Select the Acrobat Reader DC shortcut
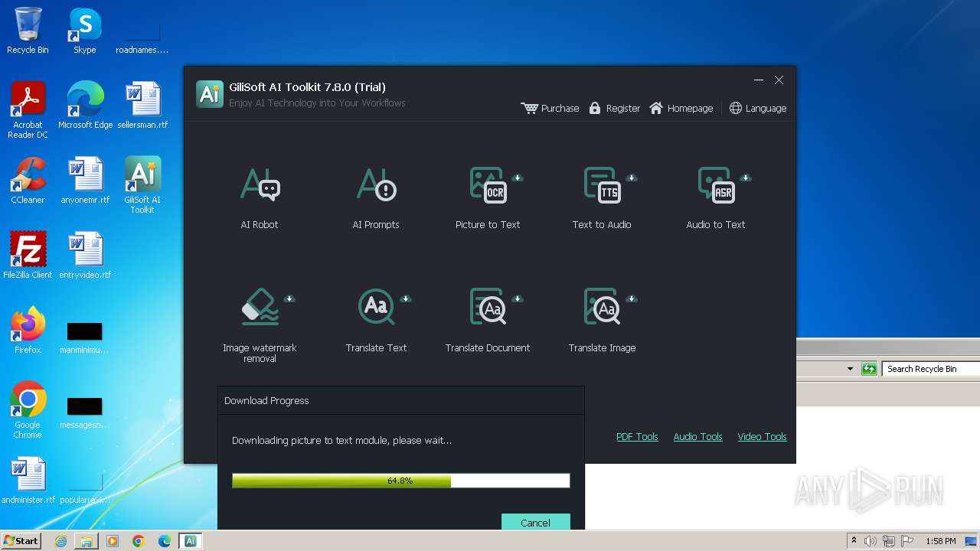The height and width of the screenshot is (551, 980). [28, 110]
